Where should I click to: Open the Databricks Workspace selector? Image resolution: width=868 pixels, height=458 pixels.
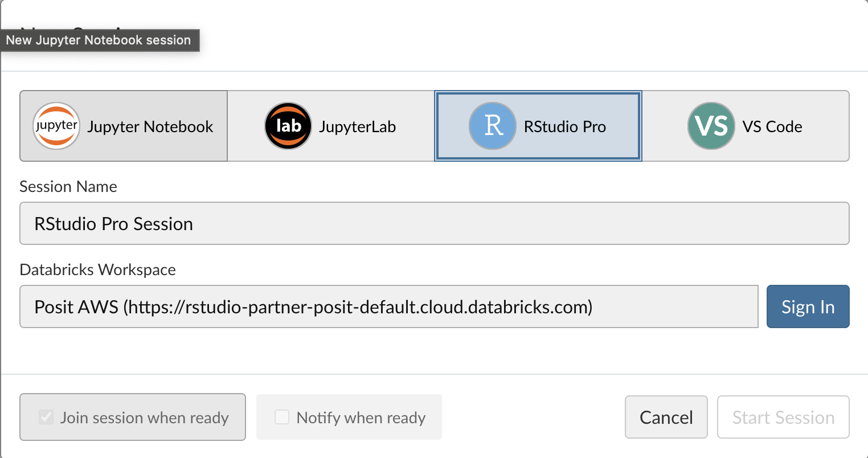pyautogui.click(x=388, y=307)
